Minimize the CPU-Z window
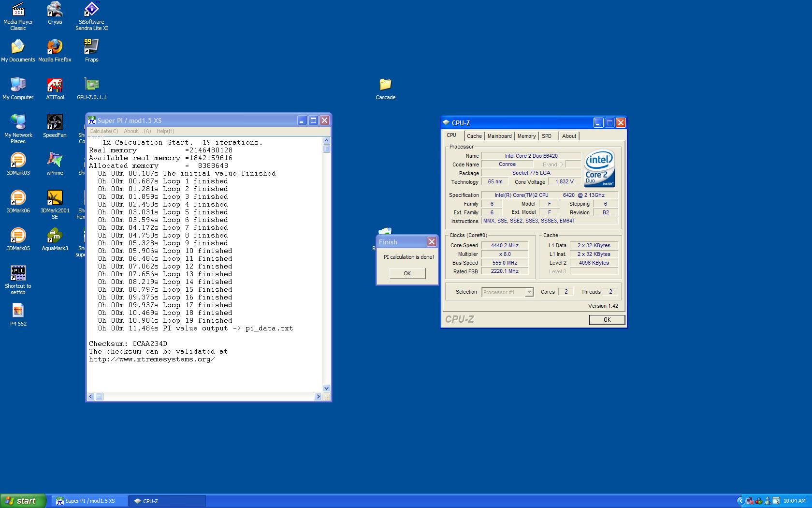 point(598,123)
